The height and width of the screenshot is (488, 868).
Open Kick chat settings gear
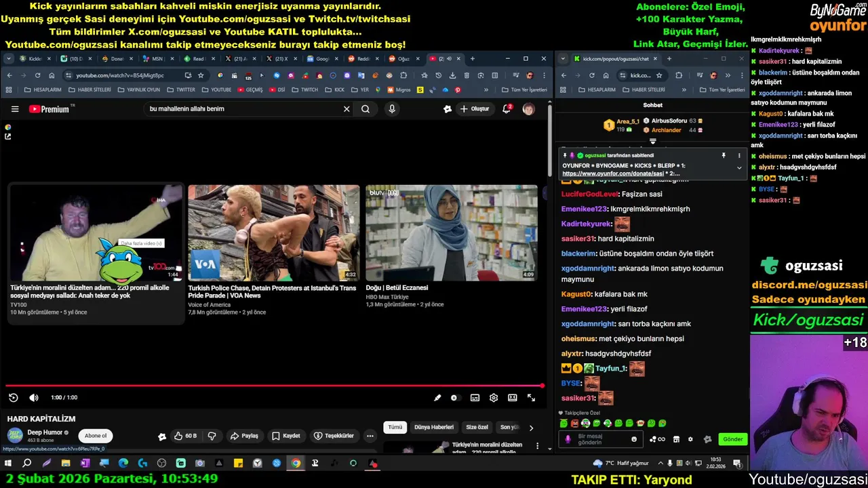690,439
